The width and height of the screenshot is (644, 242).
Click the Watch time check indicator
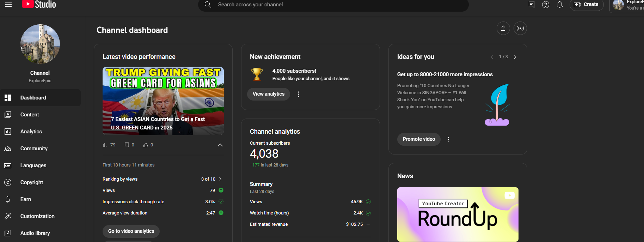pyautogui.click(x=368, y=213)
